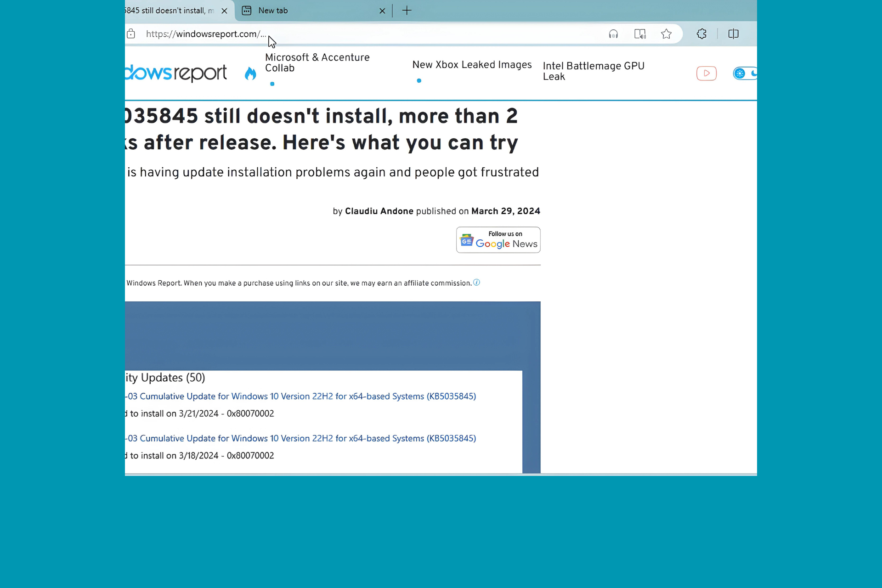Click the subtitle about update installation problems
Screen dimensions: 882x588
333,172
